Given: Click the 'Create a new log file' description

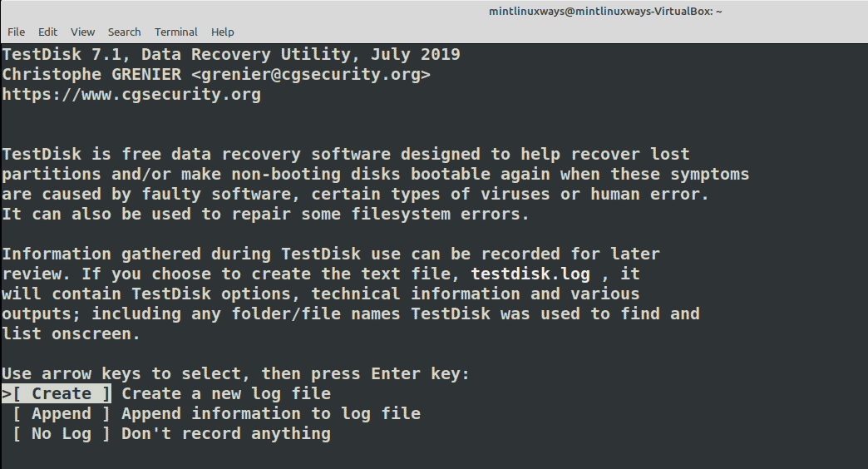Looking at the screenshot, I should [x=226, y=393].
